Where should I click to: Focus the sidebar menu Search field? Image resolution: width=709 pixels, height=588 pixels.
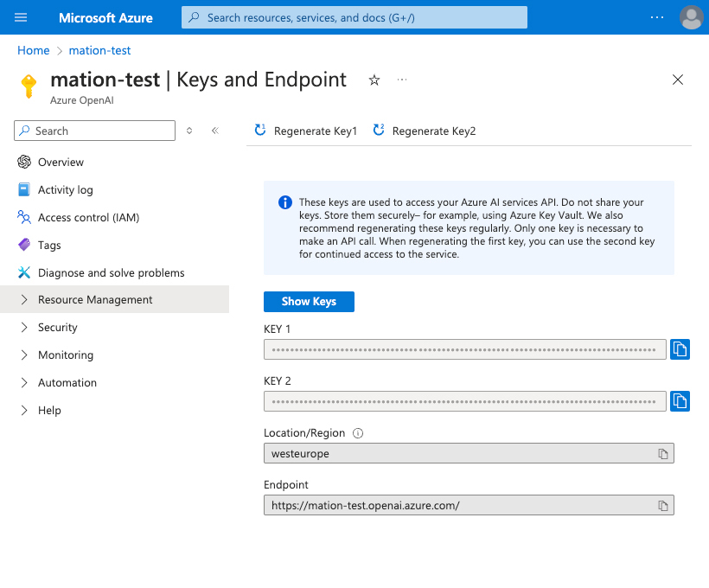94,131
